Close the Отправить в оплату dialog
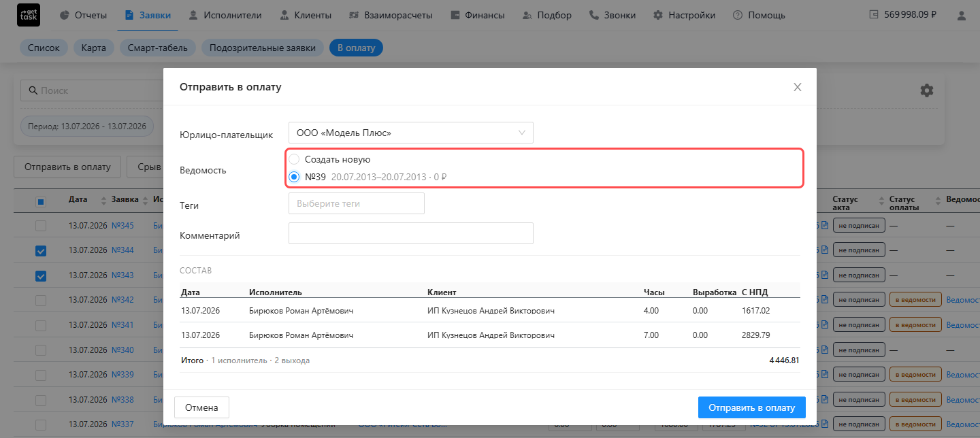 [x=798, y=87]
